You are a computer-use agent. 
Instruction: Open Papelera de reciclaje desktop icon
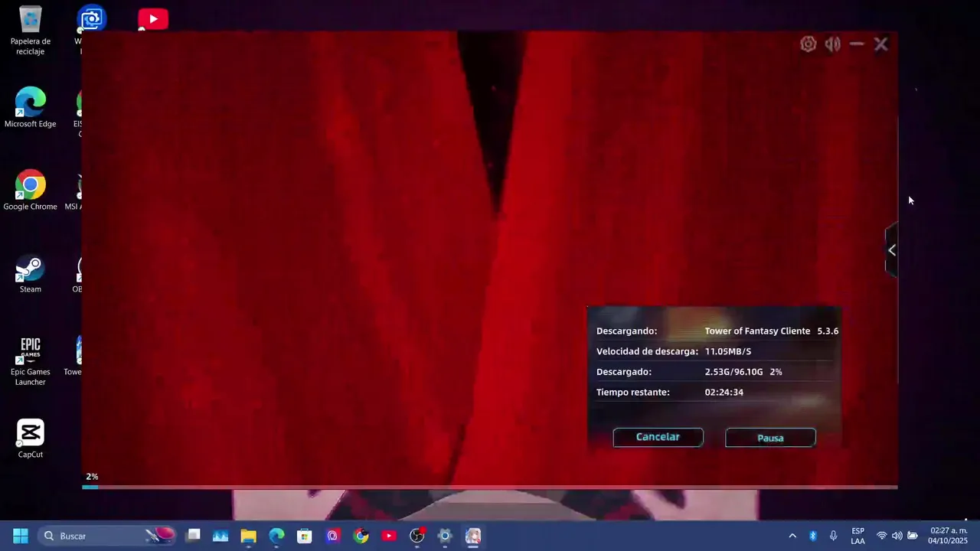point(31,31)
